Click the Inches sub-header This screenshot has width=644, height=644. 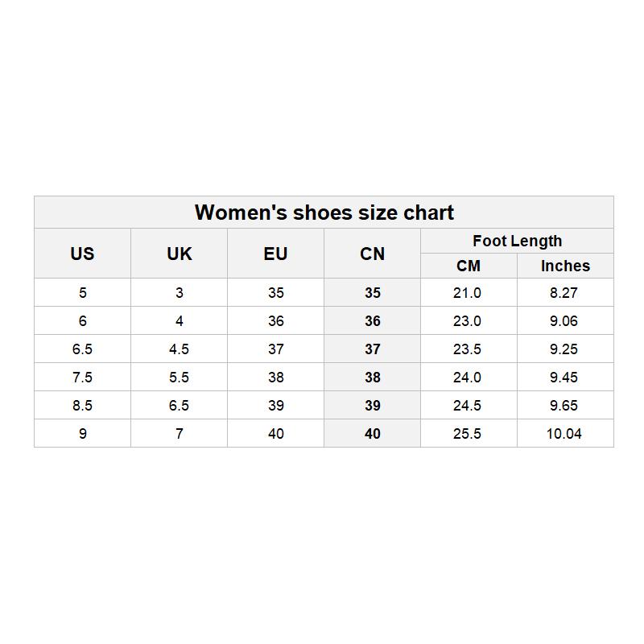click(x=565, y=266)
